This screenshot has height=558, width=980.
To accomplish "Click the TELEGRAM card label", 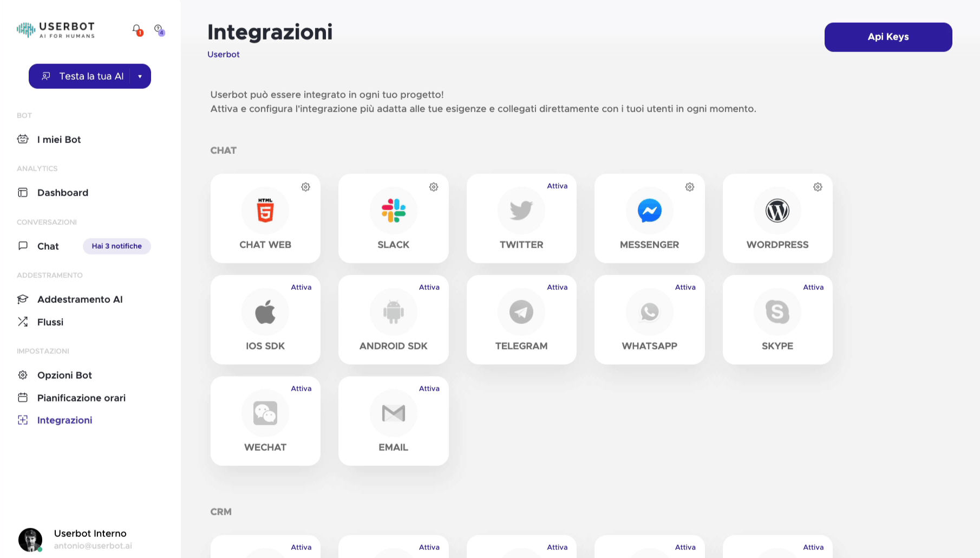I will click(521, 346).
